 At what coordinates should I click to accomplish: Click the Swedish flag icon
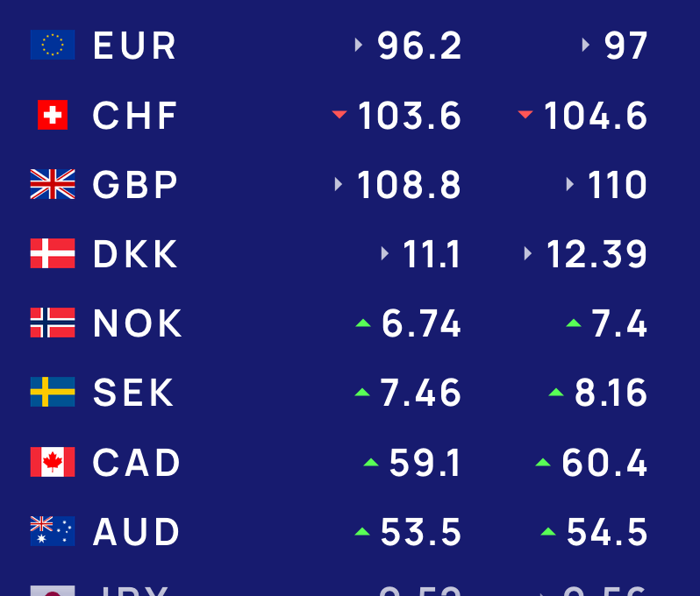click(x=53, y=393)
